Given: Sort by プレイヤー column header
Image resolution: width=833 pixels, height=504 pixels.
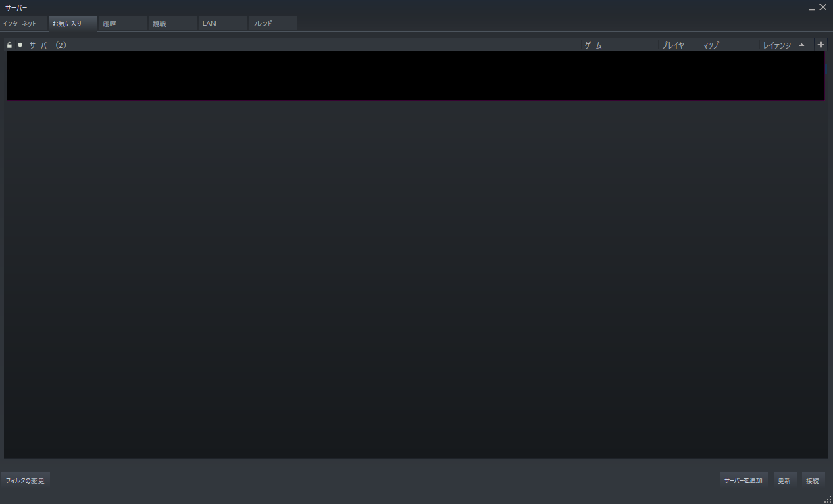Looking at the screenshot, I should [x=679, y=45].
